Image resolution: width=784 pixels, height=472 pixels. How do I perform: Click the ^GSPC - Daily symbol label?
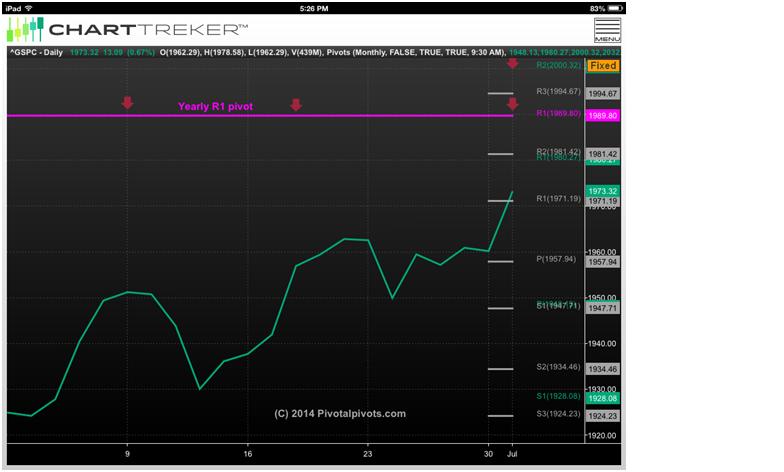pos(38,51)
